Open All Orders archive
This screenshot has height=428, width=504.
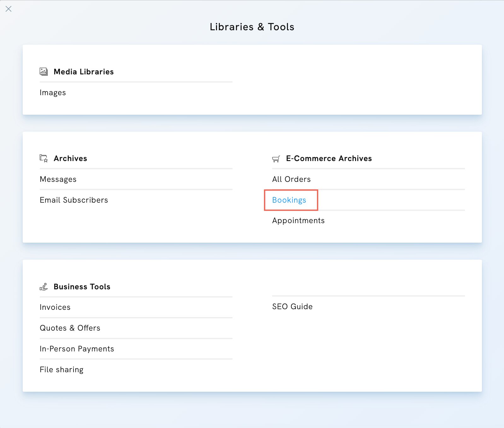[x=291, y=179]
